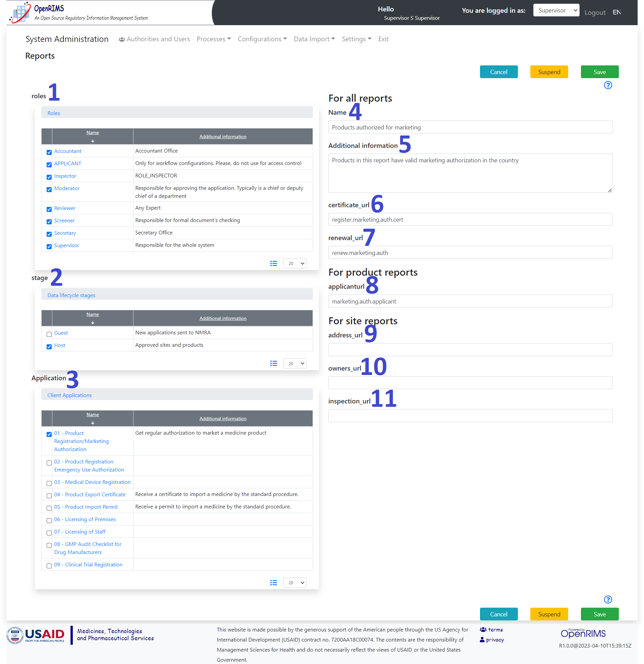
Task: Open the privacy link in footer
Action: [492, 640]
